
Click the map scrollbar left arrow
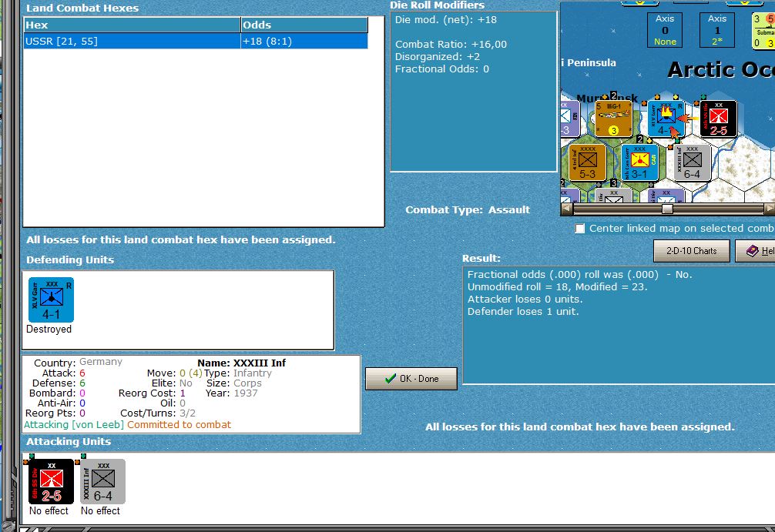click(566, 209)
